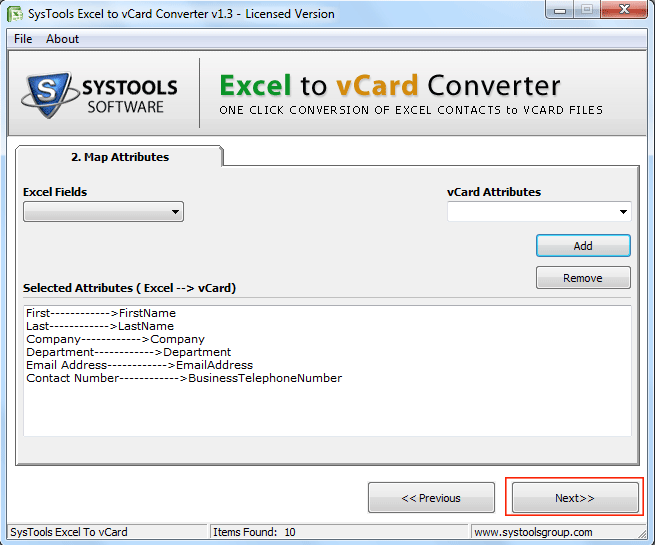The width and height of the screenshot is (655, 545).
Task: Expand the vCard Attributes dropdown
Action: (539, 212)
